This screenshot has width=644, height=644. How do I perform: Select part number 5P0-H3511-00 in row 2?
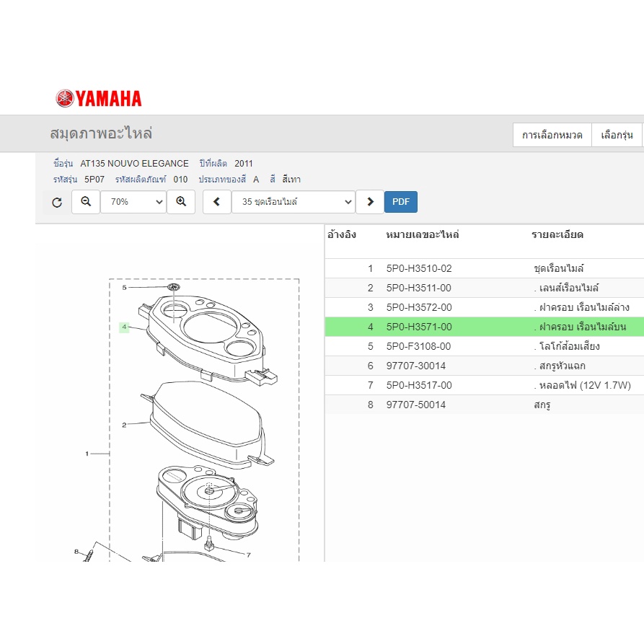(419, 288)
